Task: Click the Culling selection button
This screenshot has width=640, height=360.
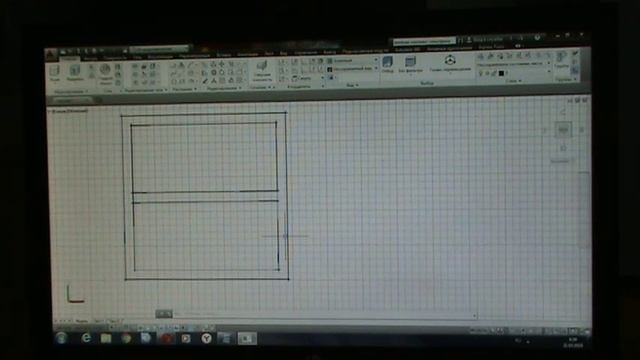Action: pos(387,64)
